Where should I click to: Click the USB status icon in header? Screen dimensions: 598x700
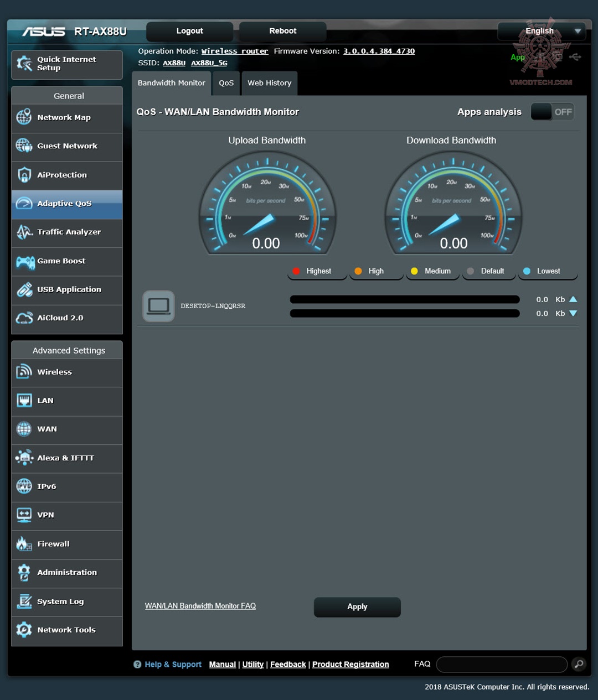click(575, 57)
